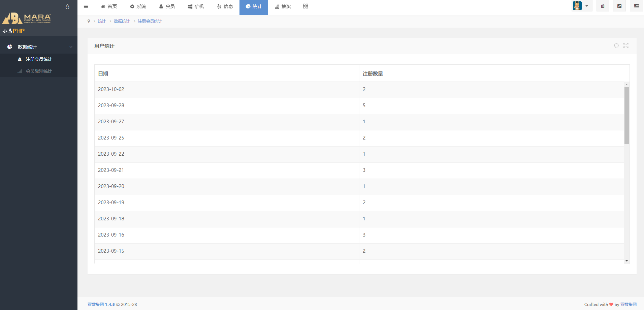
Task: Open the 矿机 navigation tab
Action: click(196, 6)
